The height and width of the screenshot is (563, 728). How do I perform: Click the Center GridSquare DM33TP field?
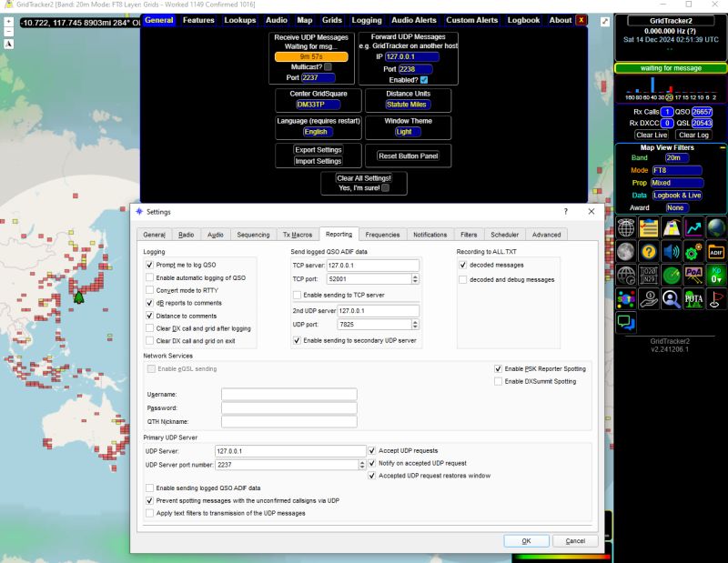click(x=316, y=105)
